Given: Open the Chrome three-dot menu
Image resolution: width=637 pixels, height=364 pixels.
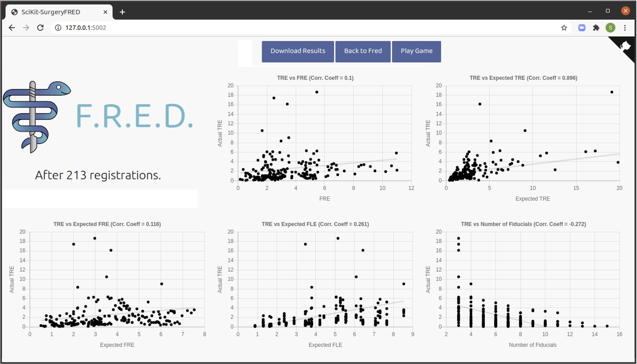Looking at the screenshot, I should [x=625, y=27].
